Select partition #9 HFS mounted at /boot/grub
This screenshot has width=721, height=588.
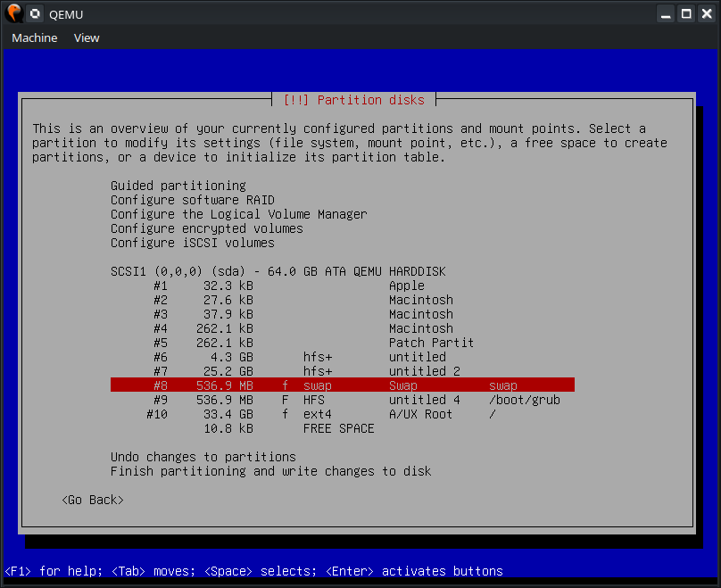tap(342, 400)
